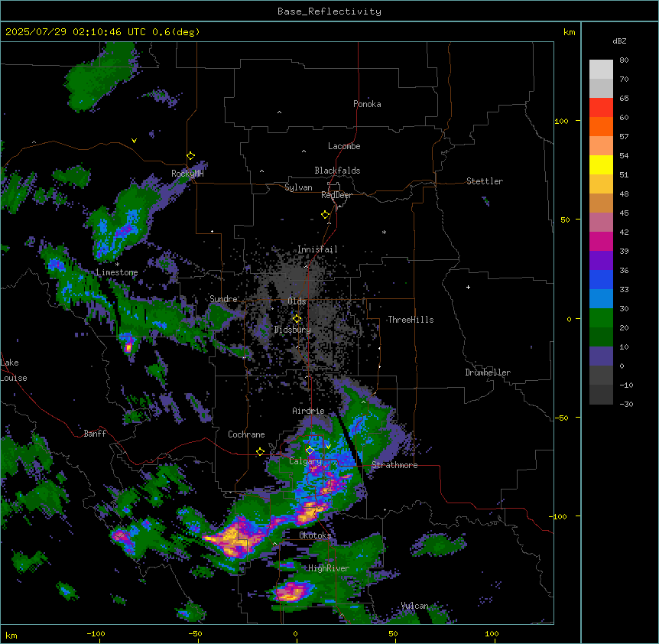This screenshot has width=659, height=644.
Task: Click the Innisfail city label
Action: pyautogui.click(x=317, y=249)
